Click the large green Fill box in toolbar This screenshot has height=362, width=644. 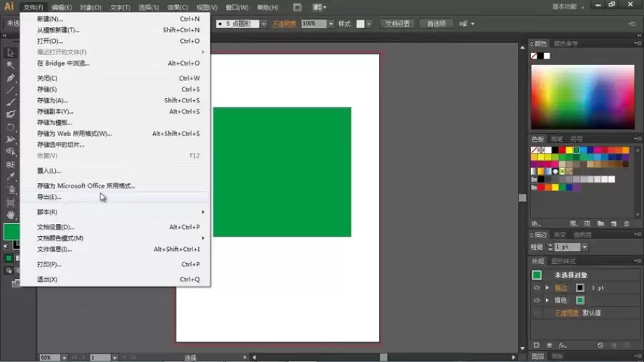(x=11, y=232)
